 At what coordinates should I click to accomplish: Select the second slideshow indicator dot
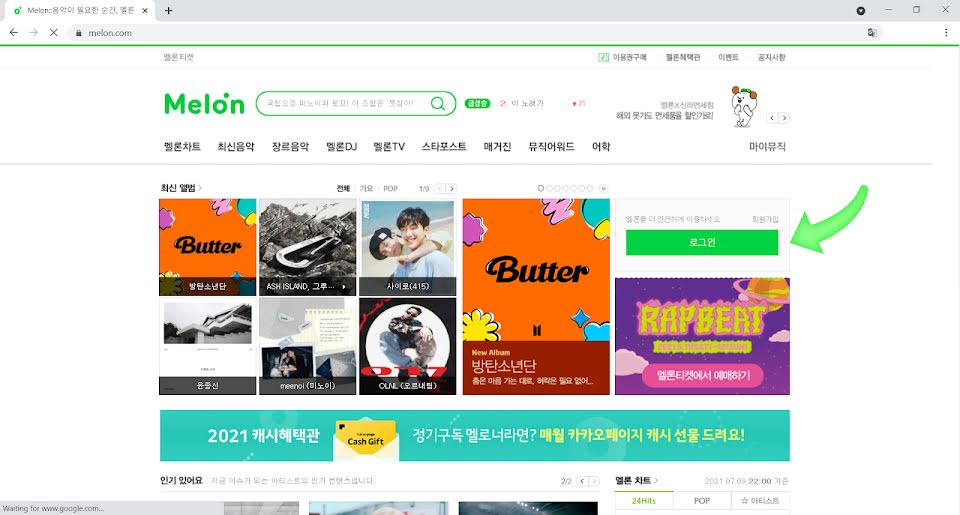tap(549, 189)
